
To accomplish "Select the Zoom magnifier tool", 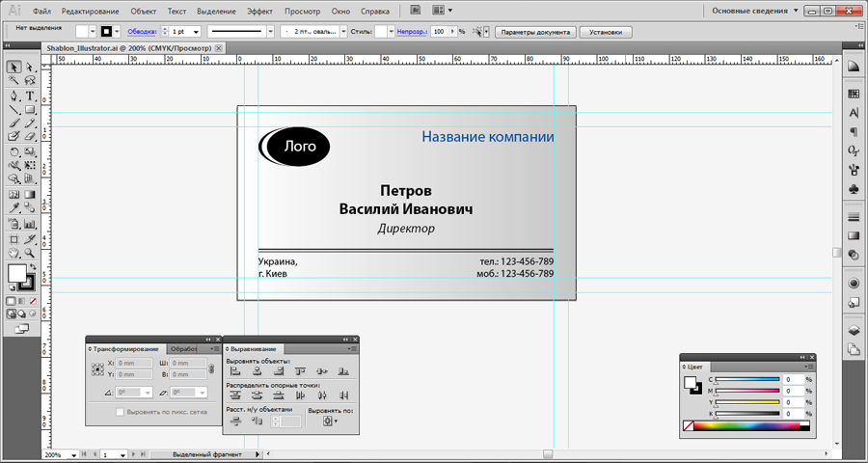I will point(30,253).
